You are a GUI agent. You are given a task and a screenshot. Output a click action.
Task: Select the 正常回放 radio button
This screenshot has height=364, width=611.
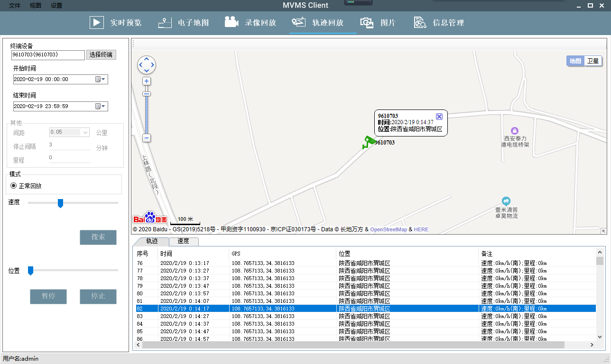[x=14, y=186]
